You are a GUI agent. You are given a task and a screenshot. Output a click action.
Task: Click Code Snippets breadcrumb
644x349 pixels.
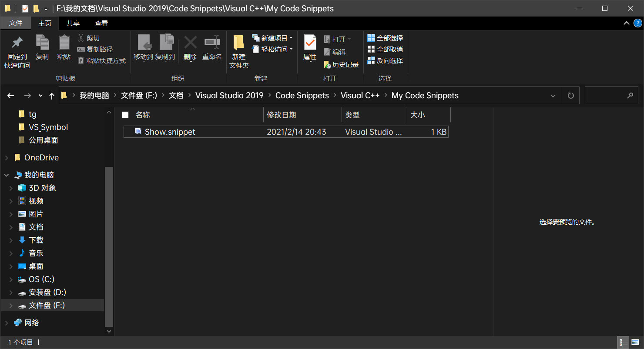(x=302, y=96)
